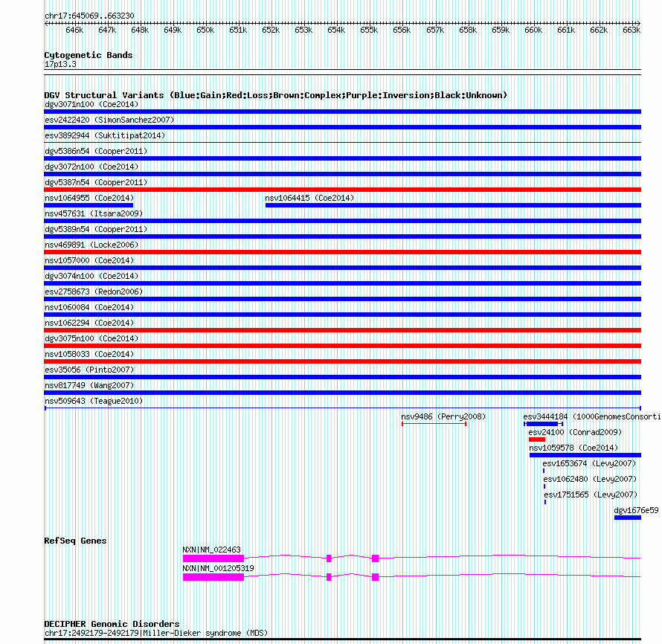662x644 pixels.
Task: Click nsv457631 (Itsara2009) label
Action: click(94, 213)
